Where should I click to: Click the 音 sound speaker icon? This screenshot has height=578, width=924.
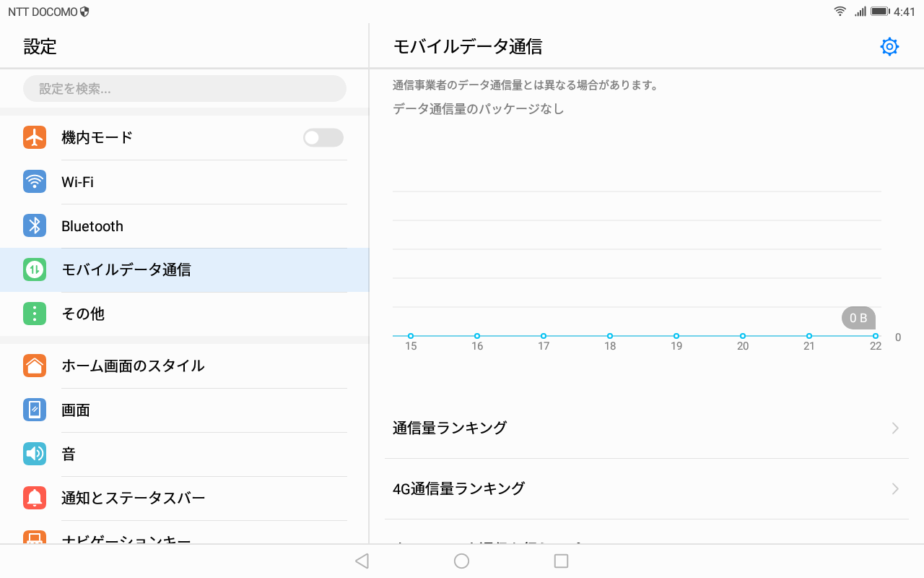tap(34, 454)
